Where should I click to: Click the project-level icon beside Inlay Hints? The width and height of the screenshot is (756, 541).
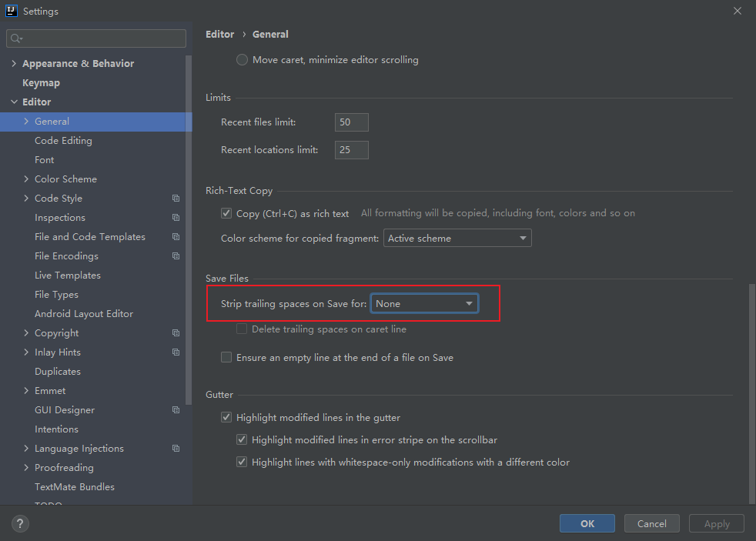point(176,352)
